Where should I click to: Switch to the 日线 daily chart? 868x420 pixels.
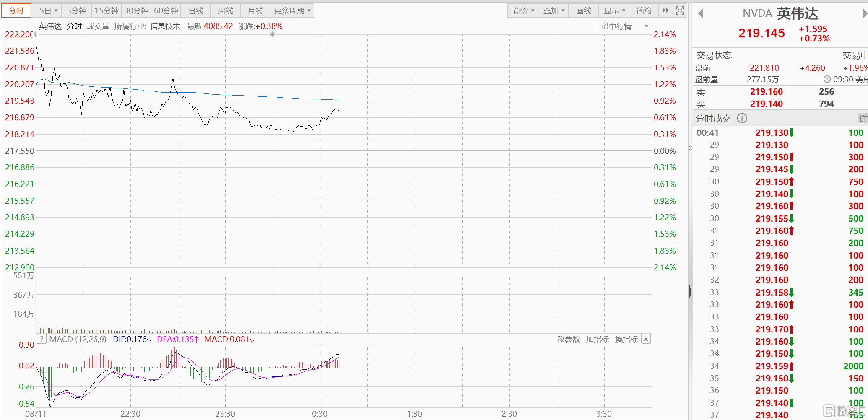[x=196, y=10]
